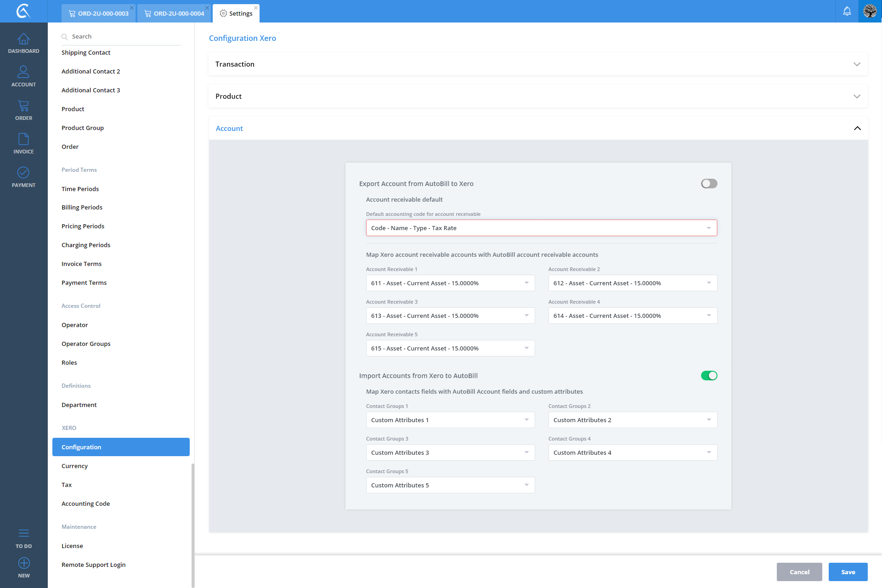Open the Dashboard home icon
The height and width of the screenshot is (588, 882).
[23, 40]
